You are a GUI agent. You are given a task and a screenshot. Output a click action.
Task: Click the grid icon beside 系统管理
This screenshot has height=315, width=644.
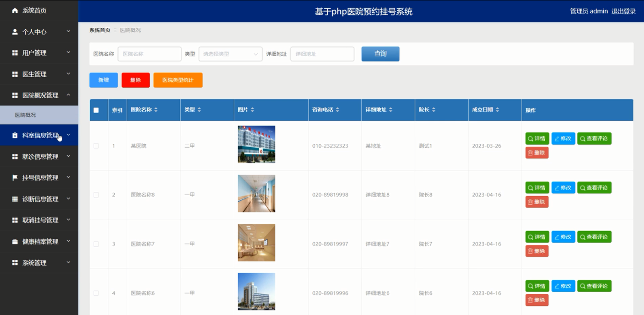pos(15,263)
